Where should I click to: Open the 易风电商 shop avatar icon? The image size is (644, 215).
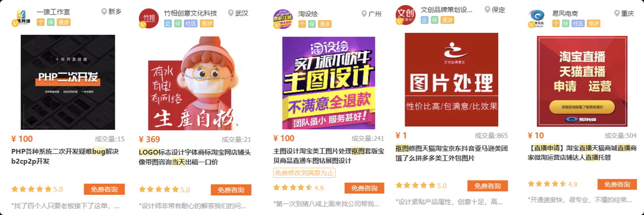pyautogui.click(x=537, y=18)
